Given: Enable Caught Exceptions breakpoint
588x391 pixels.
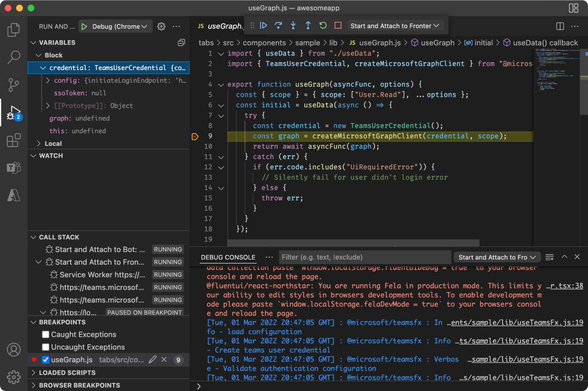Looking at the screenshot, I should (46, 335).
